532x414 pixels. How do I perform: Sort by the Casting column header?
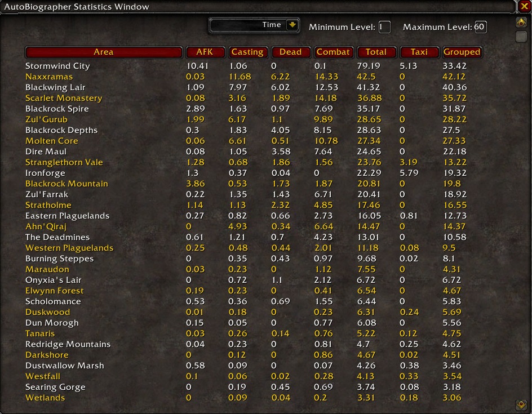click(x=247, y=52)
